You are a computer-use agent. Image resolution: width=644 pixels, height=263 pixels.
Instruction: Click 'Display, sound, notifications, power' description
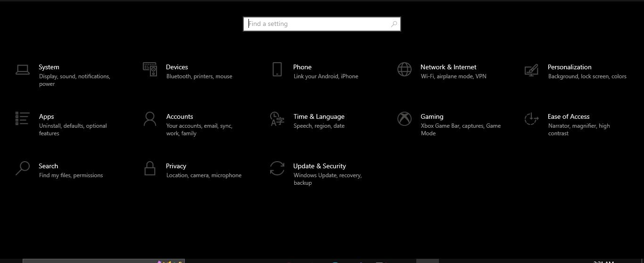(74, 80)
